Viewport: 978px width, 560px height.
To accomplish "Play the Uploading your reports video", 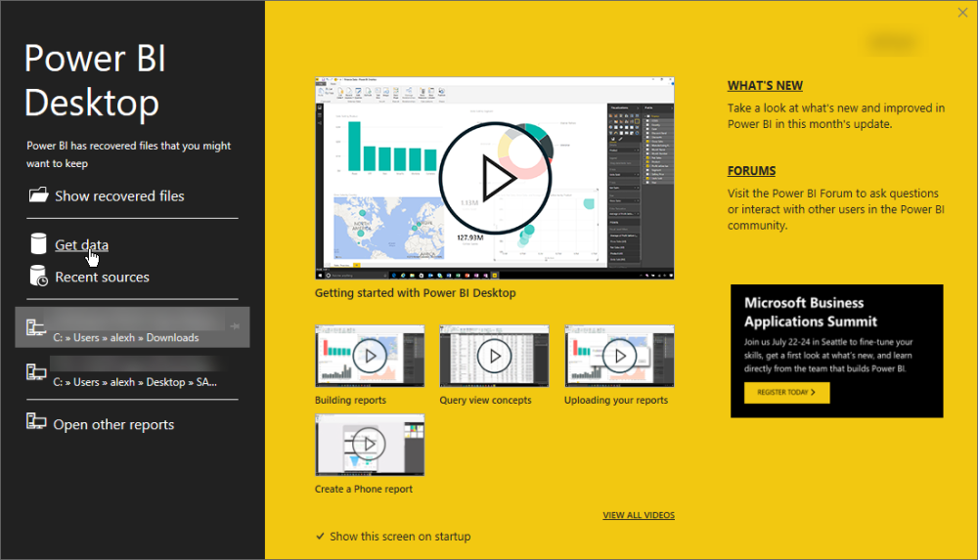I will click(x=619, y=356).
